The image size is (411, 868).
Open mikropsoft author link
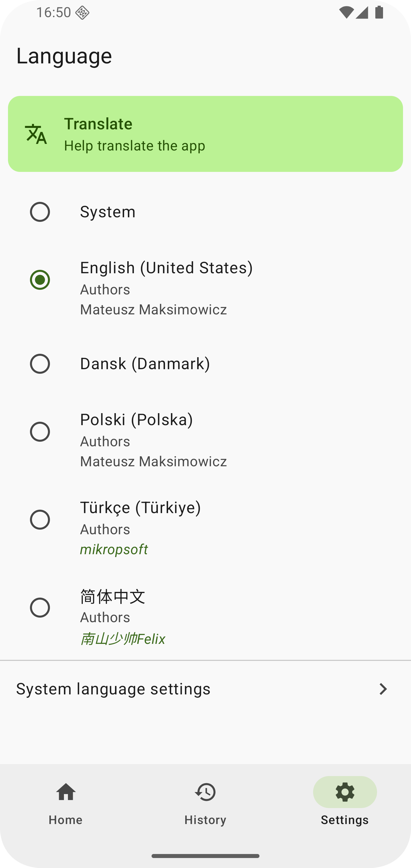(114, 550)
